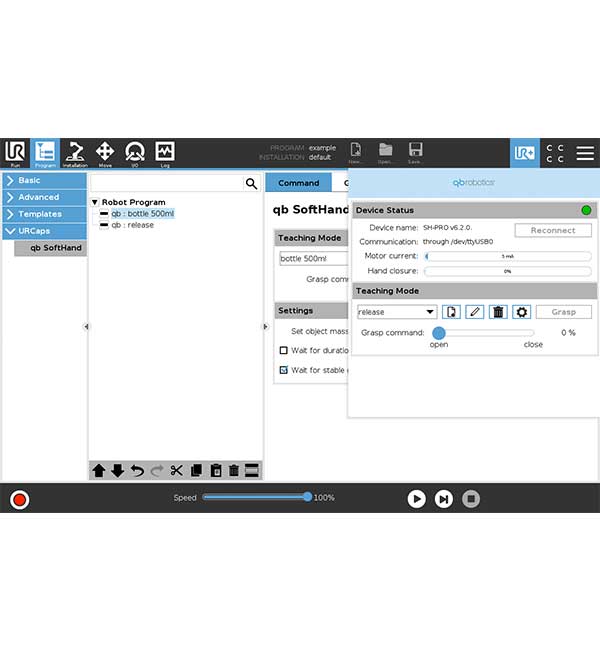Open the bottle 500ml teaching mode dropdown
This screenshot has height=650, width=600.
pyautogui.click(x=313, y=258)
